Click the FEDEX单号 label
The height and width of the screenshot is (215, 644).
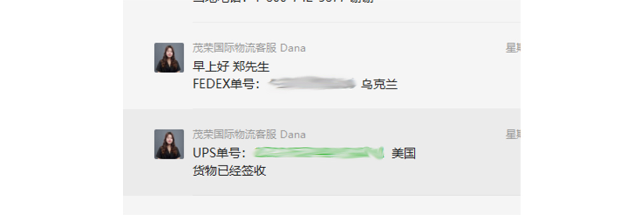[226, 84]
